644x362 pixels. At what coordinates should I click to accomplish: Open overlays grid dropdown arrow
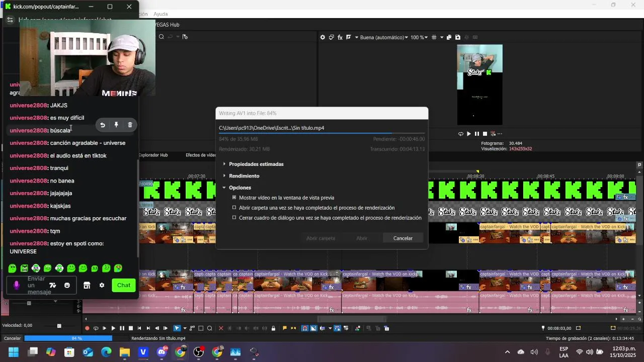[x=442, y=37]
